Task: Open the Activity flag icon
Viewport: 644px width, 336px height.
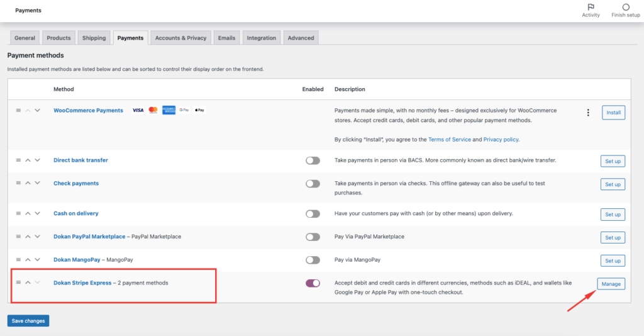Action: click(x=591, y=7)
